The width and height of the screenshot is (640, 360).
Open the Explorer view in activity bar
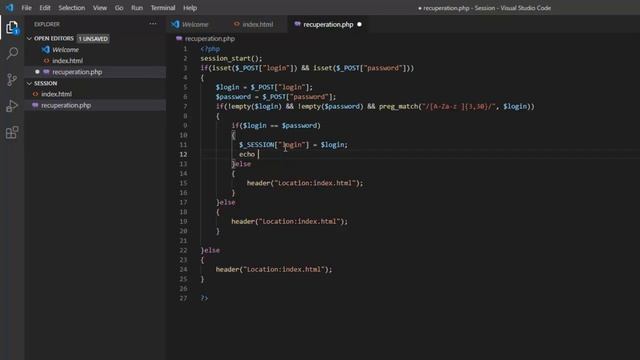12,28
